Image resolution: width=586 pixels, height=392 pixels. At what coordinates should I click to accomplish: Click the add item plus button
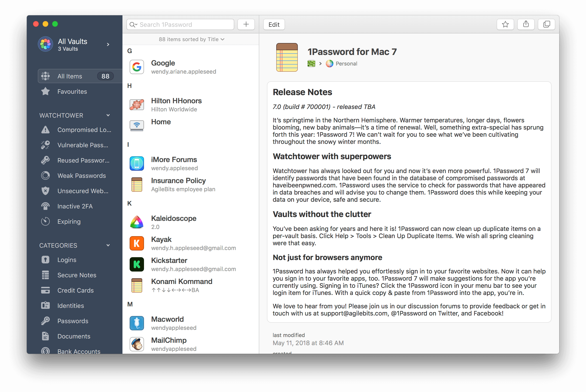point(247,24)
